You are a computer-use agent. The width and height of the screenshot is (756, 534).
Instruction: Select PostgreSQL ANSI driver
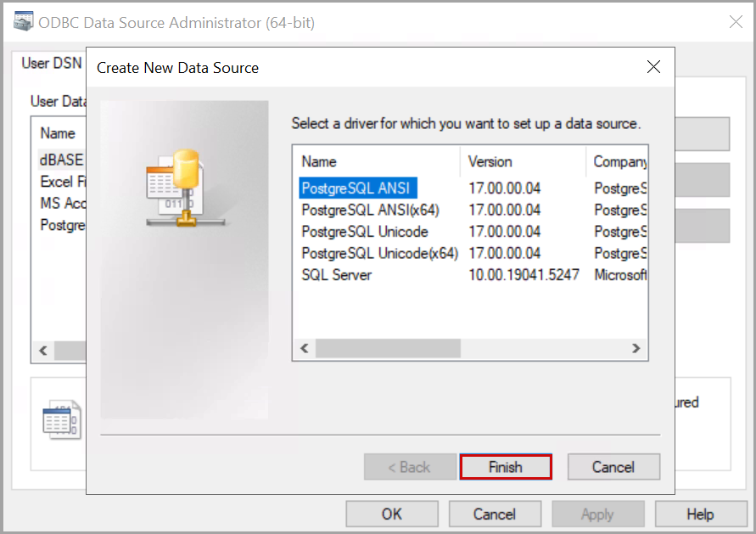click(x=357, y=188)
